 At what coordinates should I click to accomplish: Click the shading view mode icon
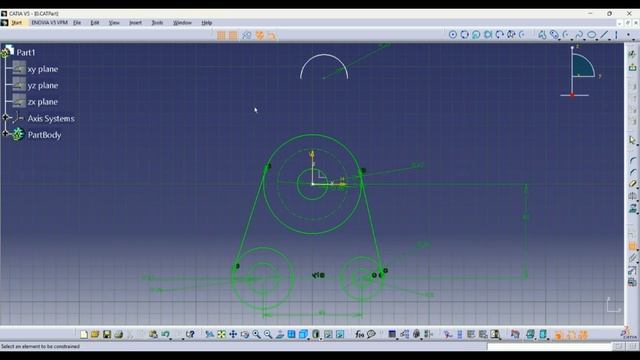point(316,335)
